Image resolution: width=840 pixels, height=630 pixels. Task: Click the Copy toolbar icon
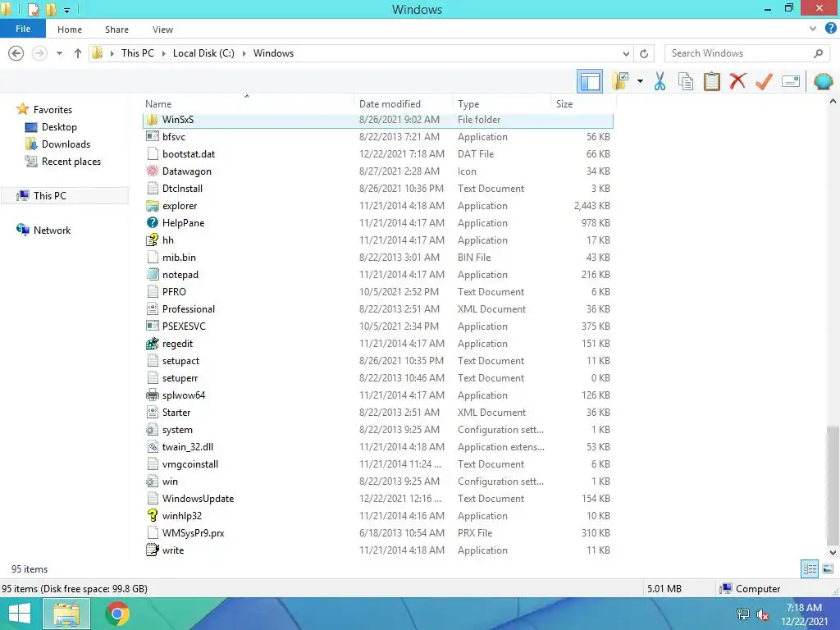coord(686,81)
